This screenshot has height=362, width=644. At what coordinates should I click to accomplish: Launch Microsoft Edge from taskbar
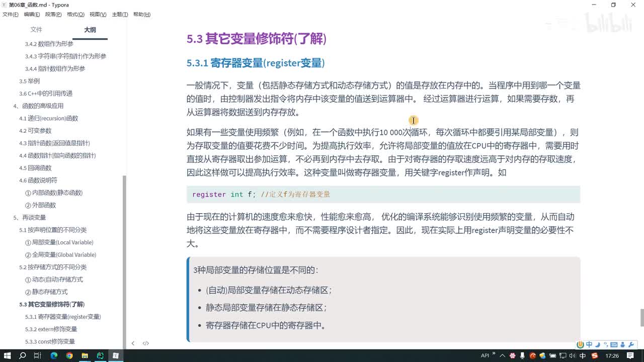pyautogui.click(x=54, y=355)
